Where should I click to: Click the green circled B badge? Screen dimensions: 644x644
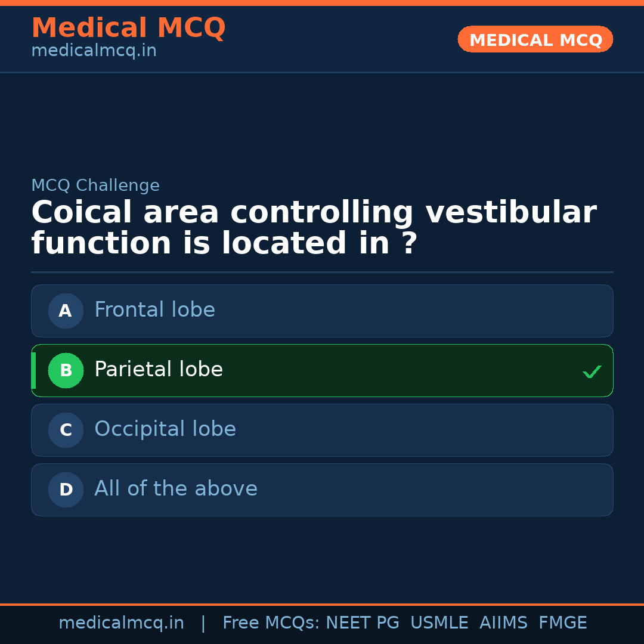tap(66, 370)
